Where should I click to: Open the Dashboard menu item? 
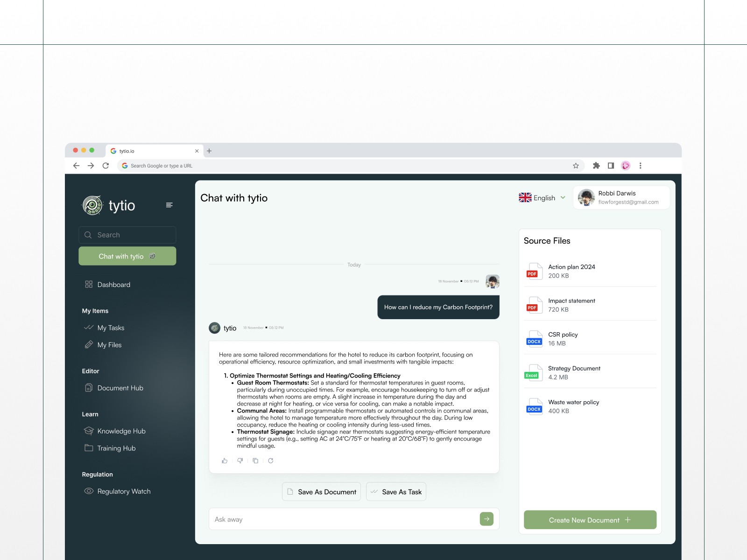point(107,285)
